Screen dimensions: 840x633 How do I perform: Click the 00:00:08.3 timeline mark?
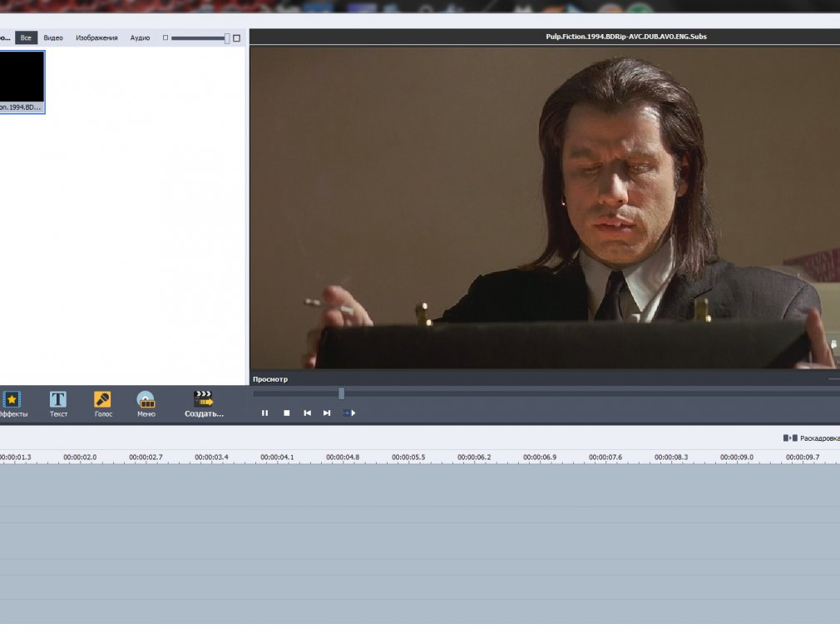pyautogui.click(x=671, y=457)
